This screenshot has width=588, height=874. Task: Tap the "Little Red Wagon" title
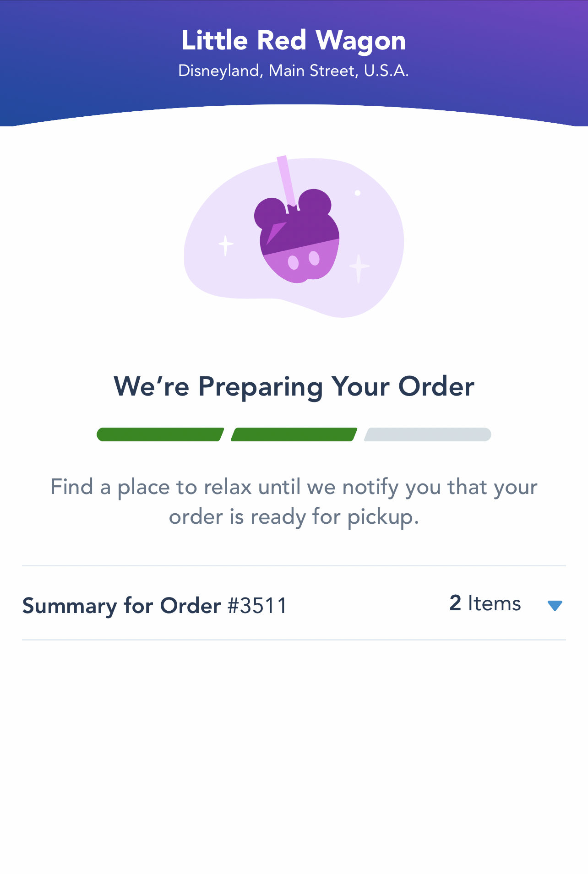[294, 41]
